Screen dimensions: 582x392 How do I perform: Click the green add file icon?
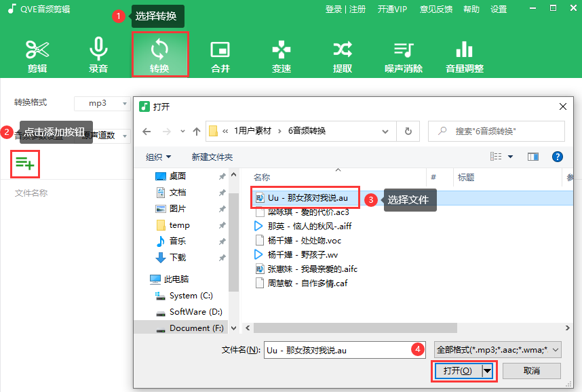(25, 163)
